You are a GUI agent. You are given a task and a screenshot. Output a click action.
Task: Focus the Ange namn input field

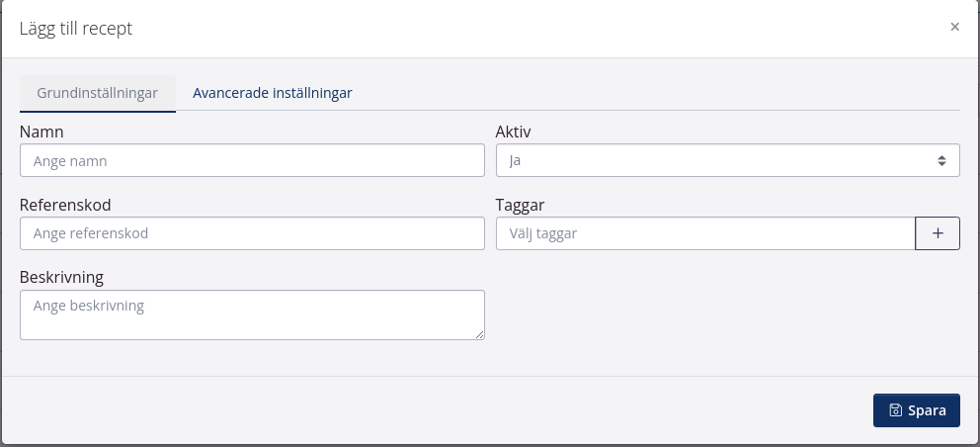point(252,160)
